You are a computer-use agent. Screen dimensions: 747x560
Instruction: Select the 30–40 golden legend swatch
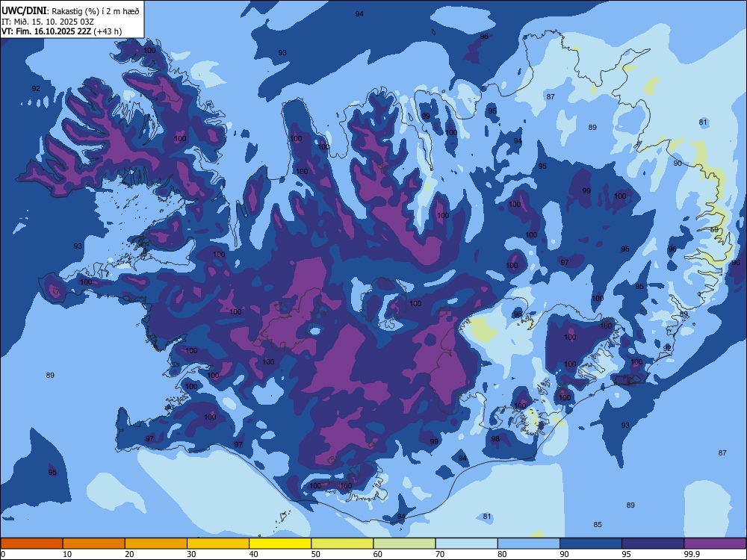tap(218, 544)
